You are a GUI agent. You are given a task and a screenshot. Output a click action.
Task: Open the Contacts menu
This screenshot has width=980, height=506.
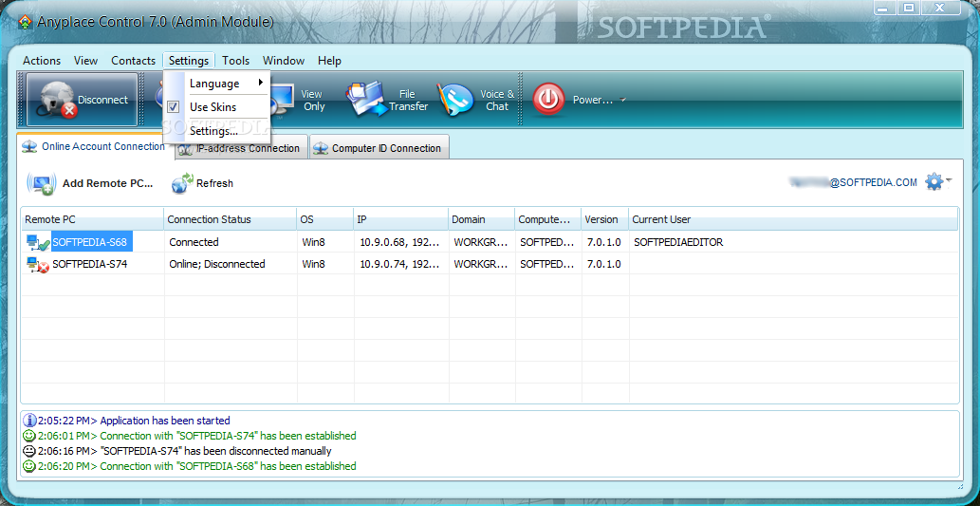click(x=133, y=61)
